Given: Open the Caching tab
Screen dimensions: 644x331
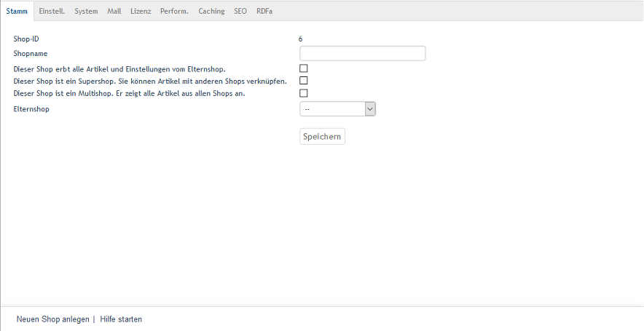Looking at the screenshot, I should tap(211, 11).
